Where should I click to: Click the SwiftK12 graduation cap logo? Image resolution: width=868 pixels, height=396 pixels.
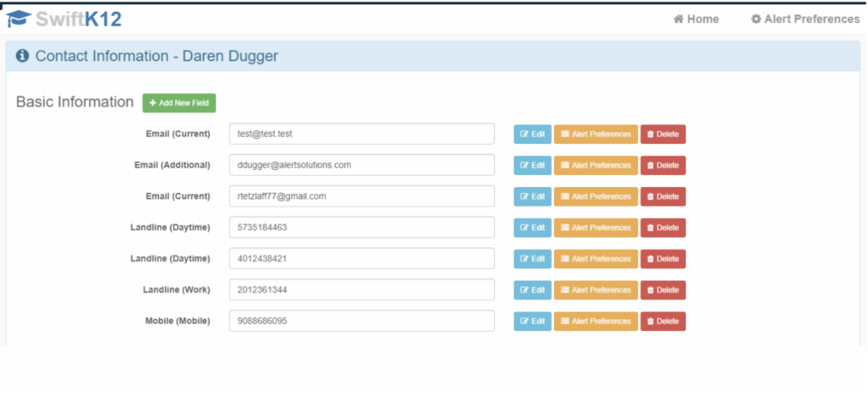point(19,19)
